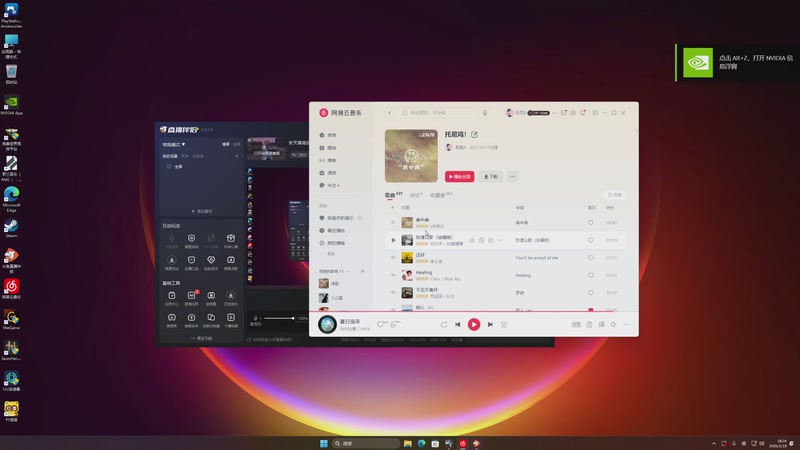The image size is (800, 450).
Task: Like the song 典中典 with its heart
Action: [x=591, y=223]
